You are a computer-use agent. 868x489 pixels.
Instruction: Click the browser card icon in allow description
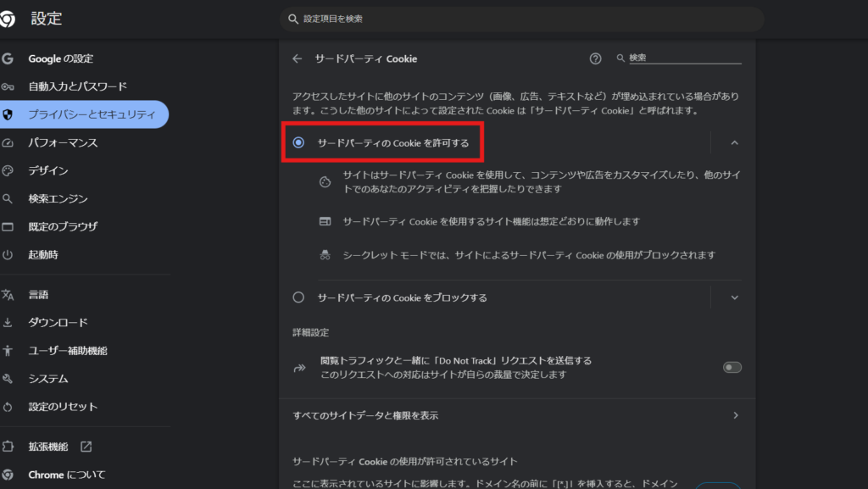click(325, 221)
